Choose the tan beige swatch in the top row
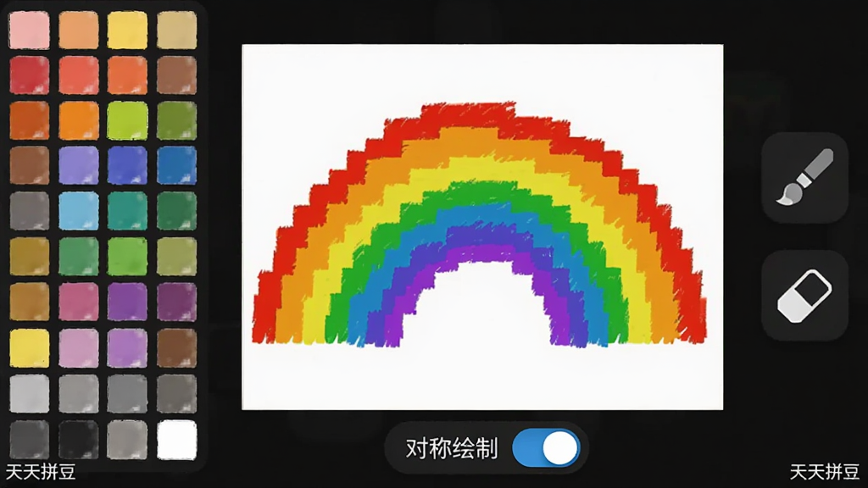This screenshot has width=868, height=488. [176, 30]
